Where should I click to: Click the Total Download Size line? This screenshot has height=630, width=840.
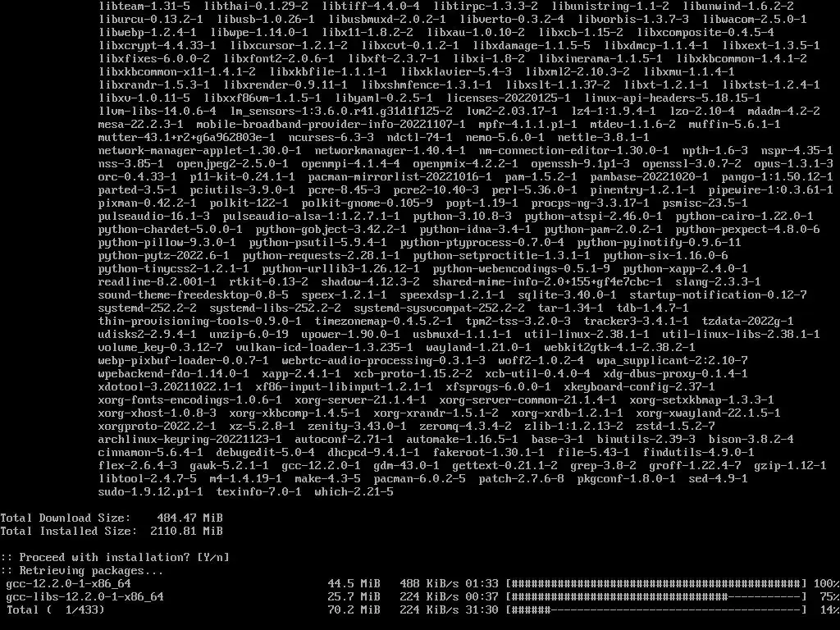pyautogui.click(x=112, y=518)
